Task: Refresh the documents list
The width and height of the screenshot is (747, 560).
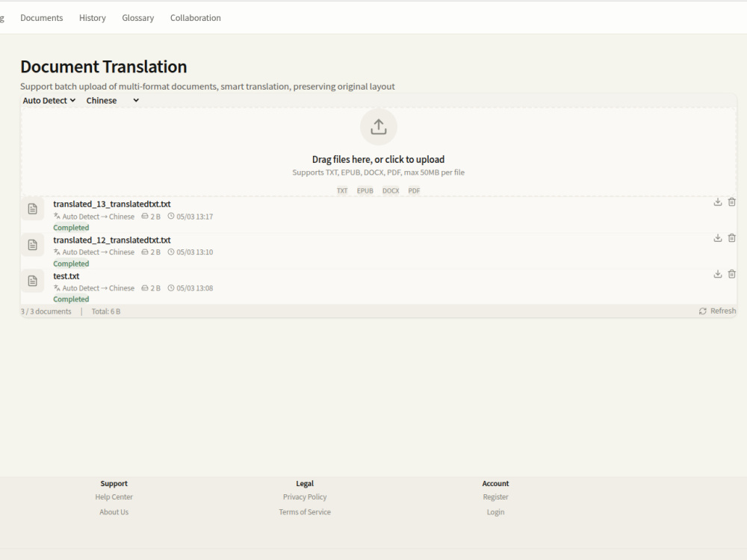Action: (x=717, y=311)
